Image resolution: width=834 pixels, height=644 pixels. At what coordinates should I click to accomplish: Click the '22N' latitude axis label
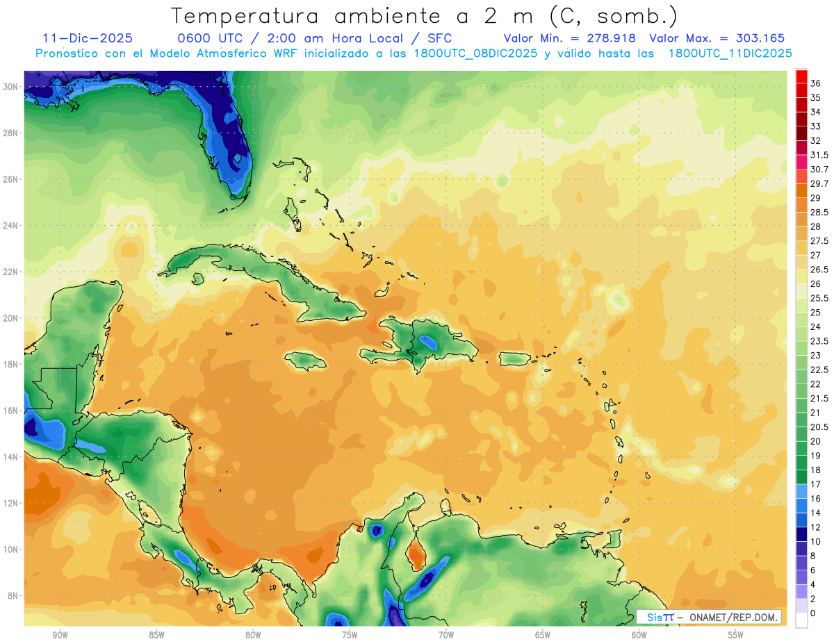point(12,272)
